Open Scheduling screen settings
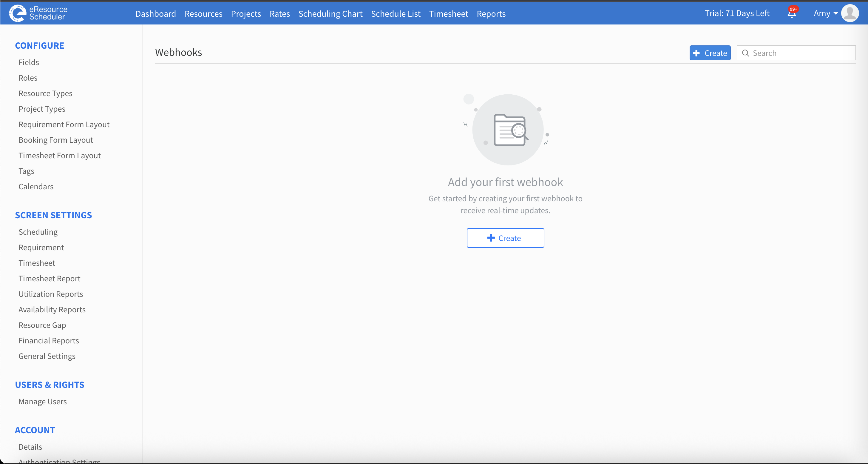 (x=38, y=232)
